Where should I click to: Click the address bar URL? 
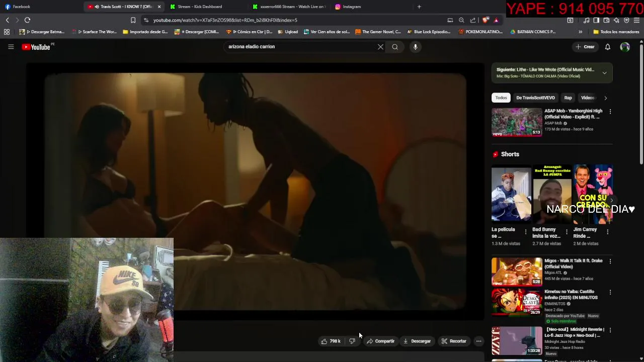pyautogui.click(x=225, y=20)
